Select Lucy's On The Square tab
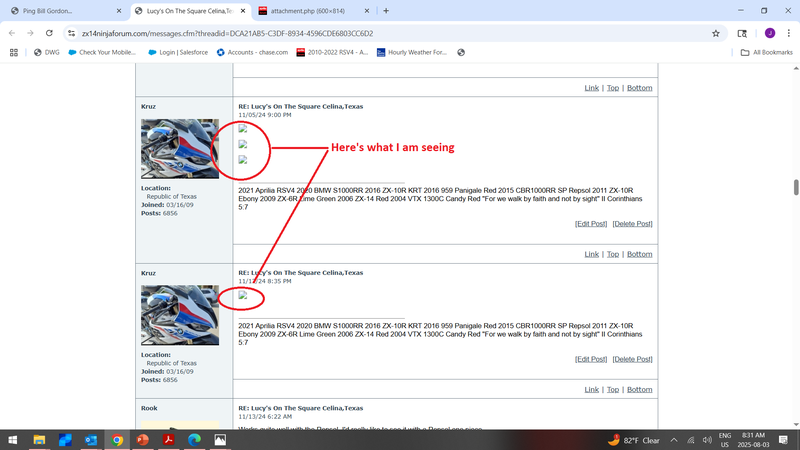800x450 pixels. point(190,11)
